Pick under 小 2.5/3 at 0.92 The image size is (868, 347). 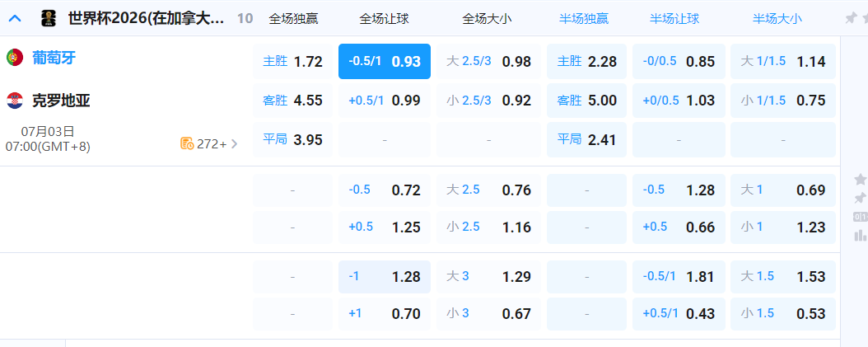click(x=489, y=101)
